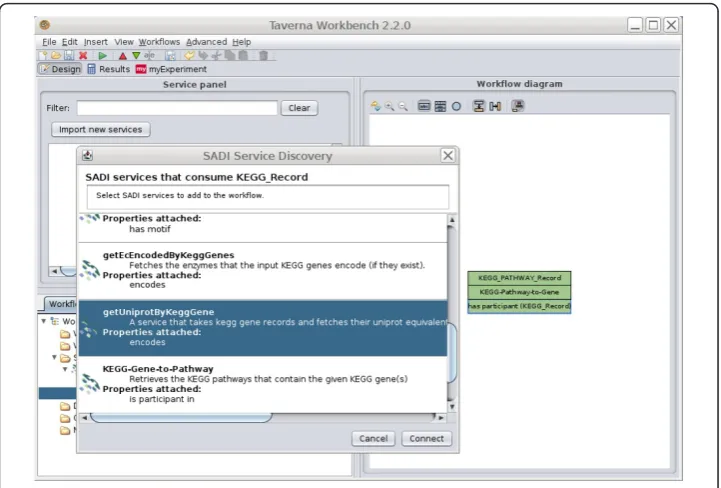
Task: Click Cancel in SADI Service Discovery dialog
Action: click(373, 438)
